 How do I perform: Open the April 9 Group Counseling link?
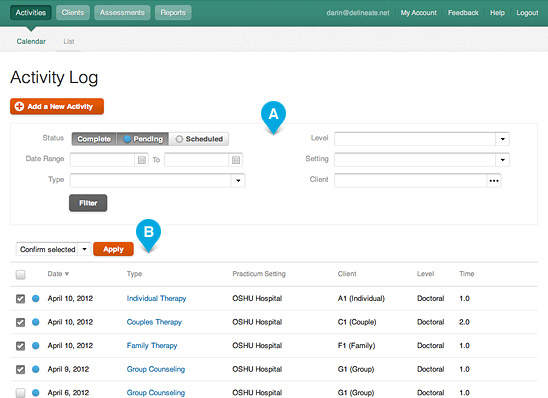[x=156, y=369]
